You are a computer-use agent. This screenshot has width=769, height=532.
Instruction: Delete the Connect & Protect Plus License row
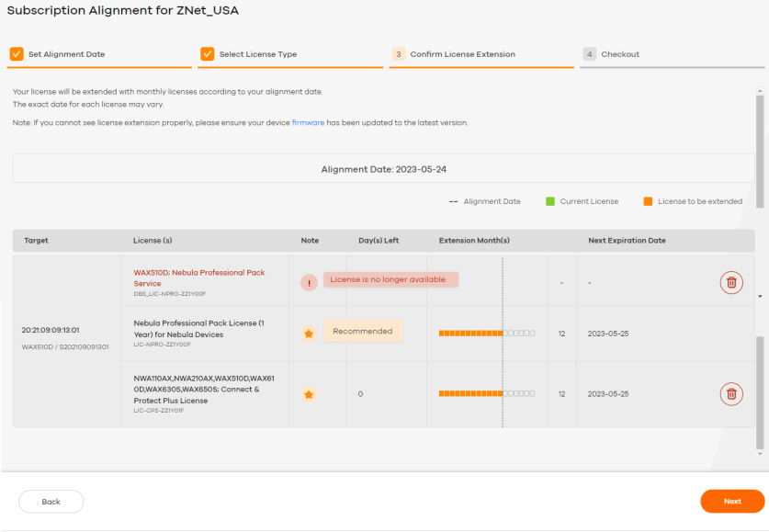tap(731, 394)
